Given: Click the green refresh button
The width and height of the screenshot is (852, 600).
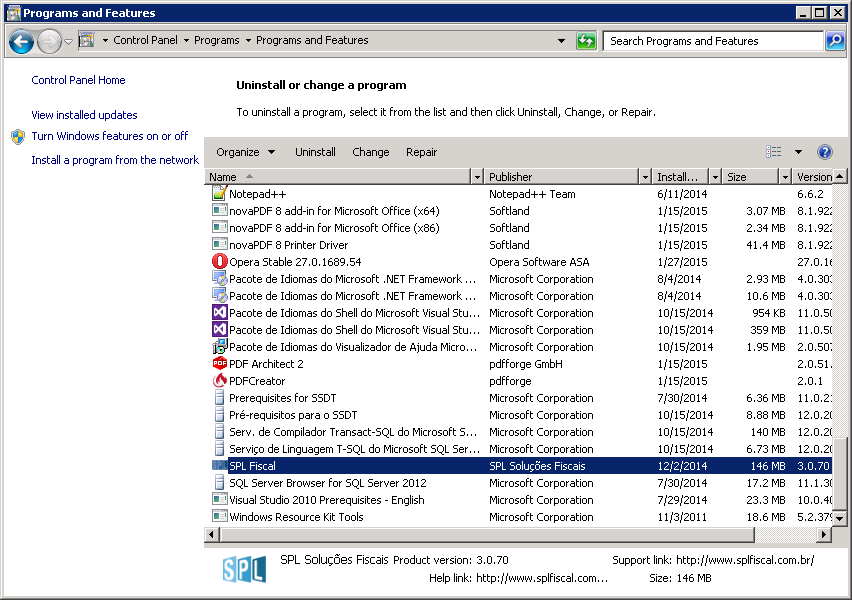Looking at the screenshot, I should coord(586,41).
